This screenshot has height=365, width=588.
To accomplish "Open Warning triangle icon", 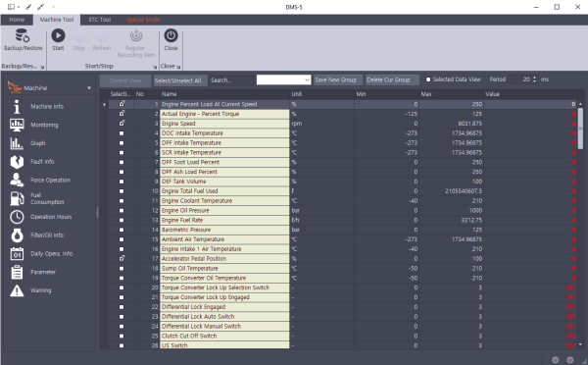I will (17, 290).
